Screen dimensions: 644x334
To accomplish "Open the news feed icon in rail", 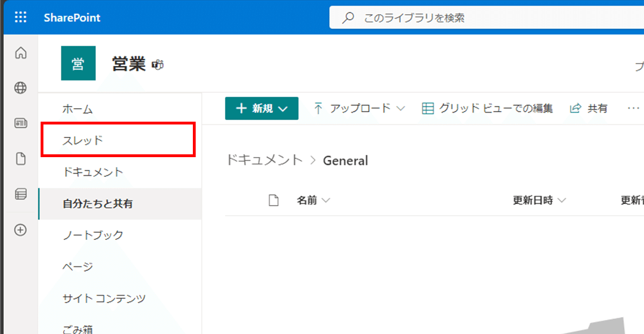I will click(21, 124).
